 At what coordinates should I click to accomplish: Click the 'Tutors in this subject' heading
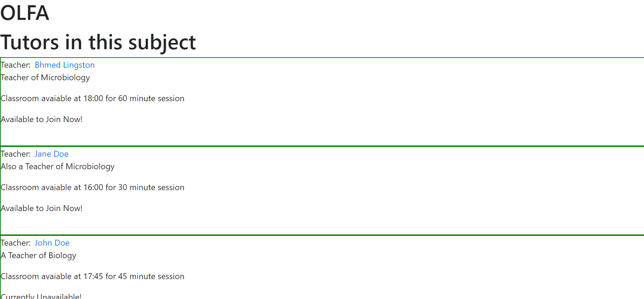pos(98,42)
